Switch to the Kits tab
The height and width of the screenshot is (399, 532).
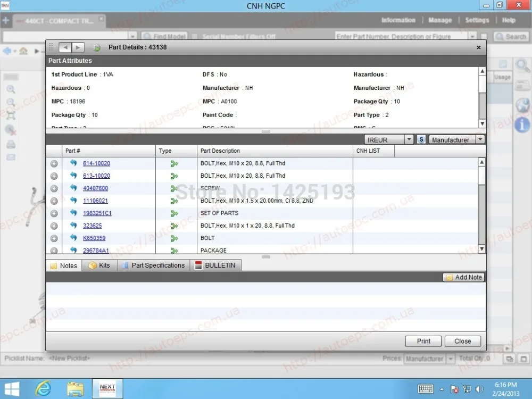[99, 265]
